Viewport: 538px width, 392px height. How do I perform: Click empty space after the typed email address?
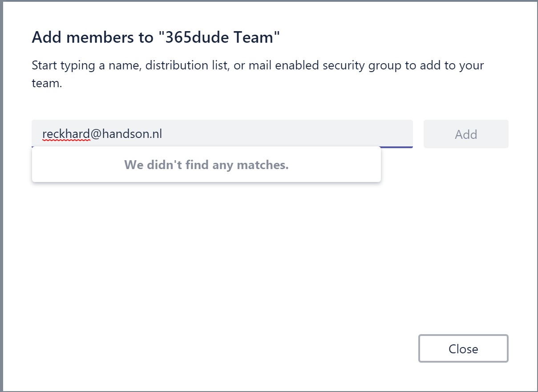[285, 133]
